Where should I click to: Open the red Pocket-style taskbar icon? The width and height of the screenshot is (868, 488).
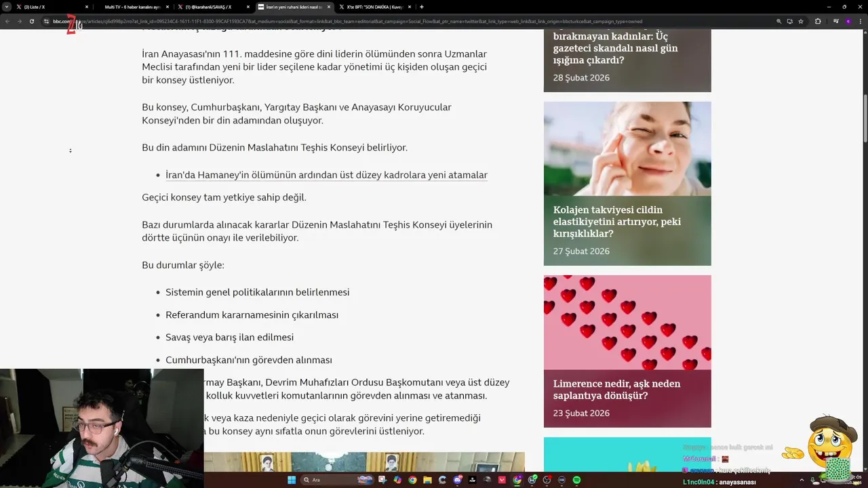[502, 480]
